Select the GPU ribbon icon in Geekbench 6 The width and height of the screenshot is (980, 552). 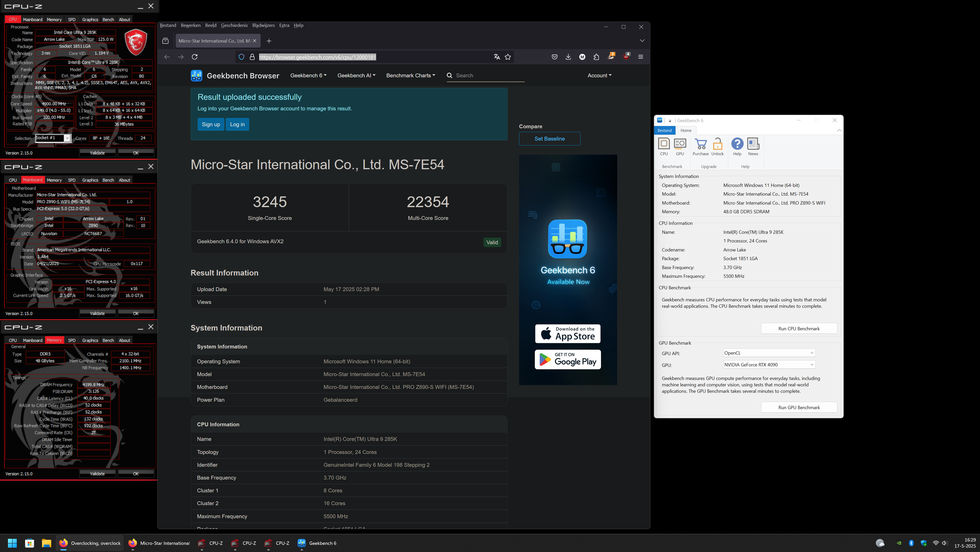click(x=680, y=146)
